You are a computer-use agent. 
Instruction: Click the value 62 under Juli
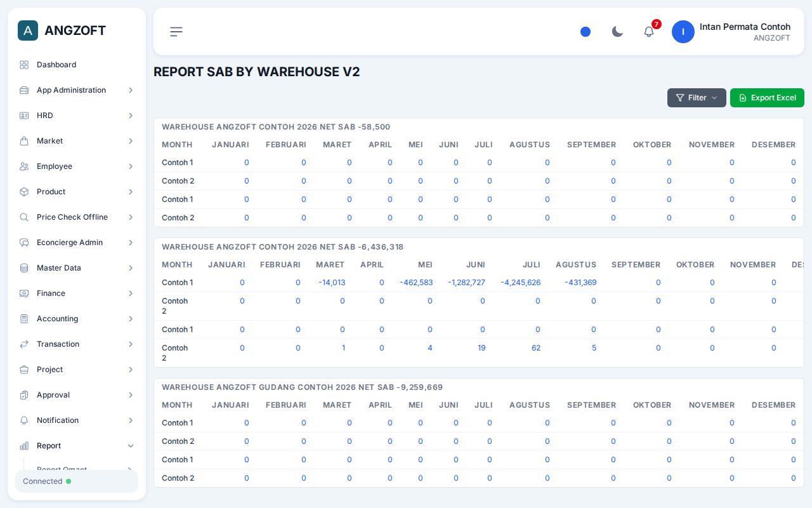pos(536,348)
